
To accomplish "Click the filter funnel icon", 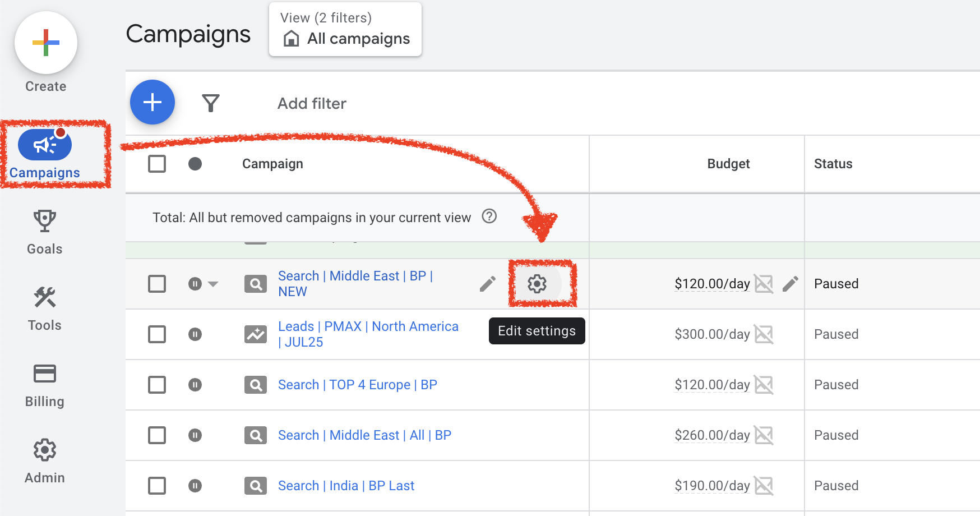I will (x=211, y=103).
